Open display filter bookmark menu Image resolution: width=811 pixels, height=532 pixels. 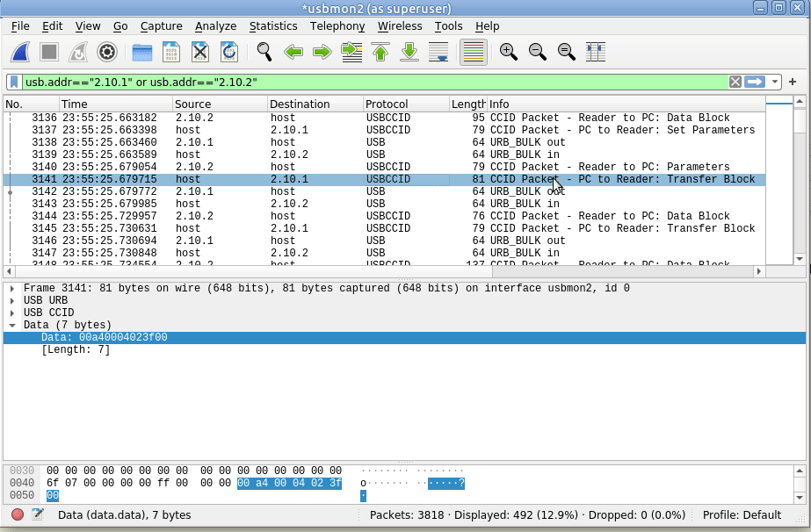[14, 83]
